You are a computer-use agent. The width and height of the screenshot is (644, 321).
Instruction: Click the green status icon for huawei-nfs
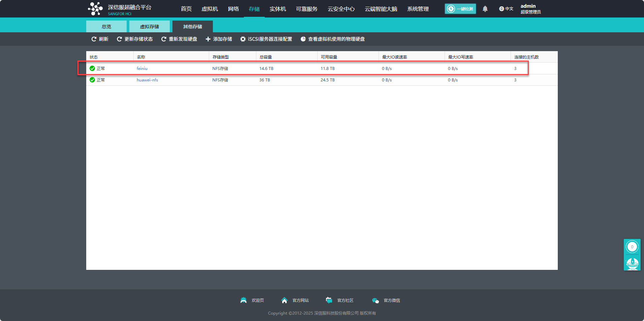(92, 80)
